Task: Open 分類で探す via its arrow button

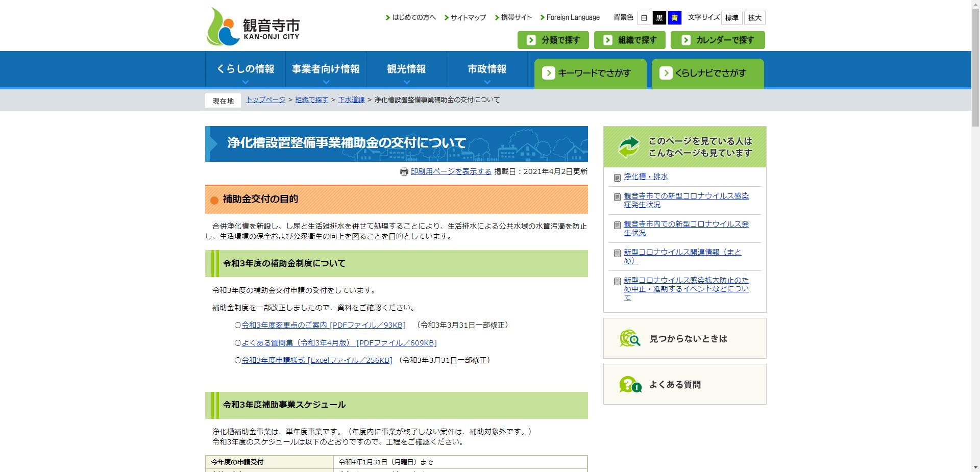Action: tap(532, 40)
